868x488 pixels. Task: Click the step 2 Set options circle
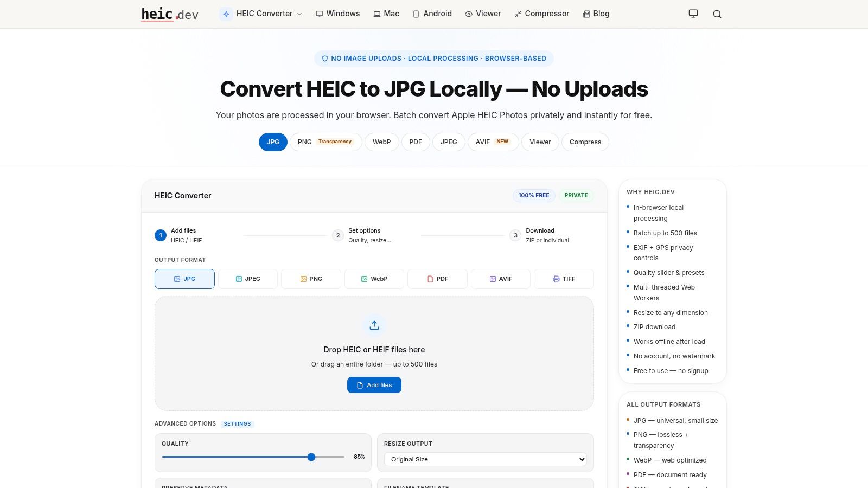tap(338, 235)
